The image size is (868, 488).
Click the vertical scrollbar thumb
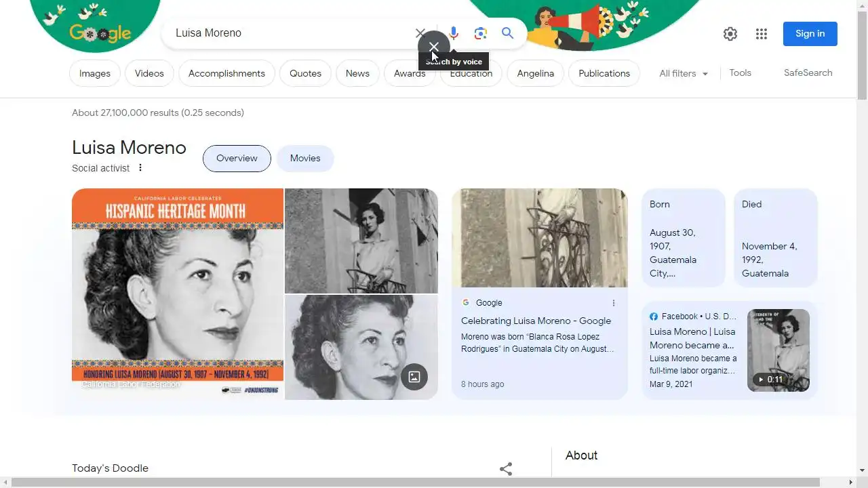(x=862, y=55)
